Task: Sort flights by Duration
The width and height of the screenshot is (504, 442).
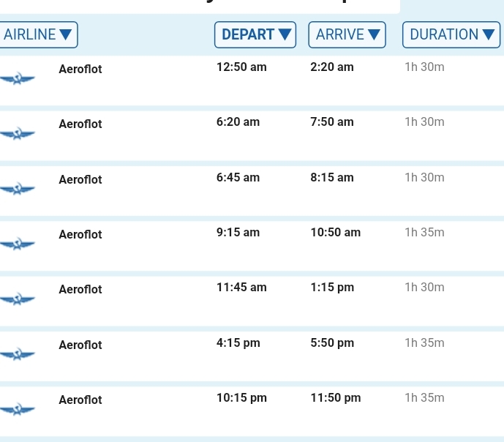Action: [x=451, y=34]
